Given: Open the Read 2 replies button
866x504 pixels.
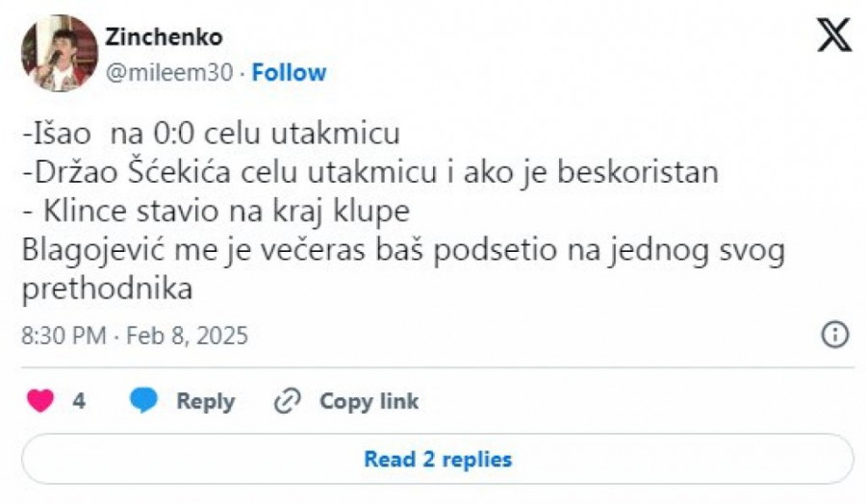Looking at the screenshot, I should [x=437, y=459].
